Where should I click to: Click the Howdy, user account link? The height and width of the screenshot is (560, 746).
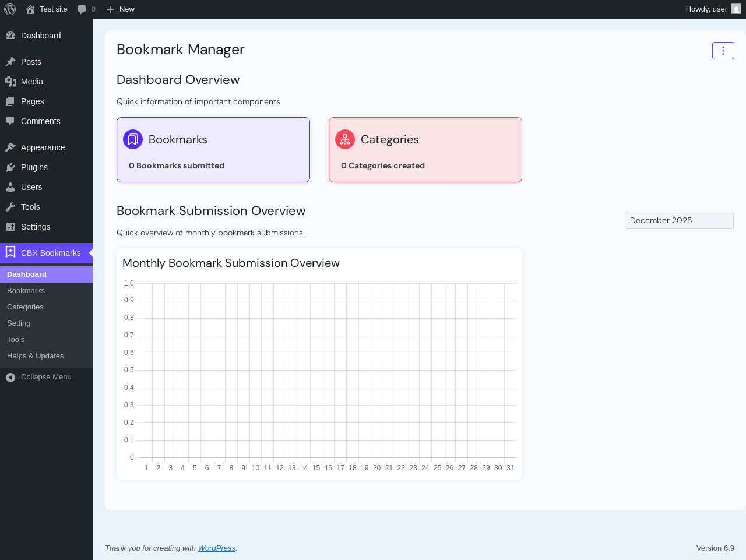tap(706, 9)
